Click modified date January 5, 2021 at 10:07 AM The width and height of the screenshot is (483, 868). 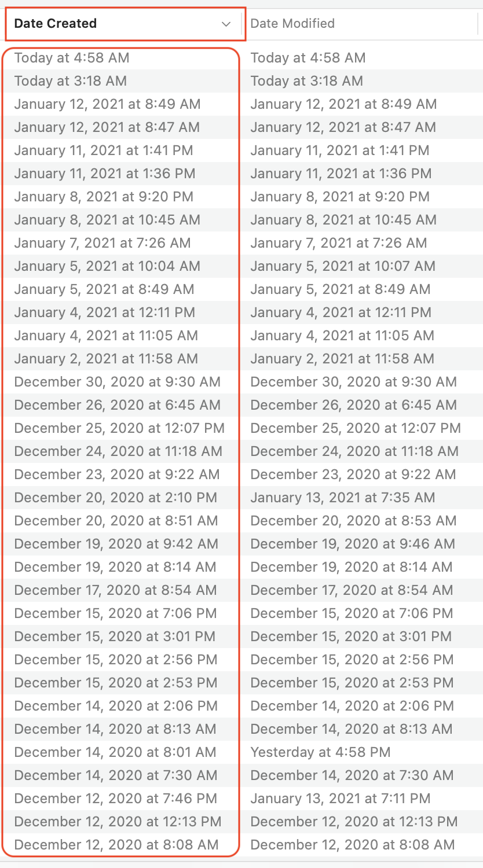point(343,266)
